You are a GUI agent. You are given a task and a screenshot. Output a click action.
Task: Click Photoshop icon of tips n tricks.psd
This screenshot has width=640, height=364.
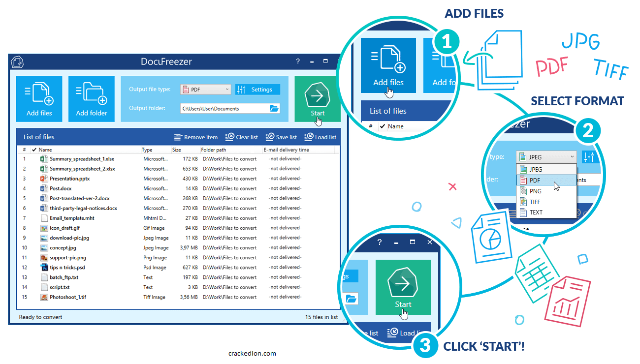pos(44,267)
